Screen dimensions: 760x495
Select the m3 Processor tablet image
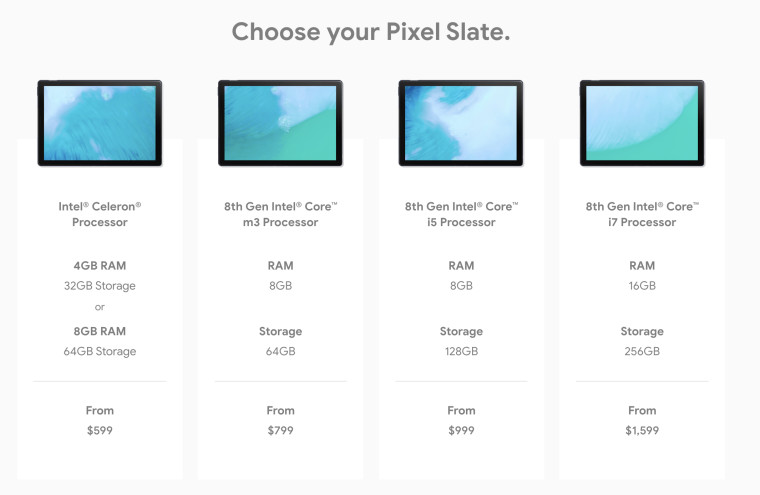pyautogui.click(x=281, y=123)
